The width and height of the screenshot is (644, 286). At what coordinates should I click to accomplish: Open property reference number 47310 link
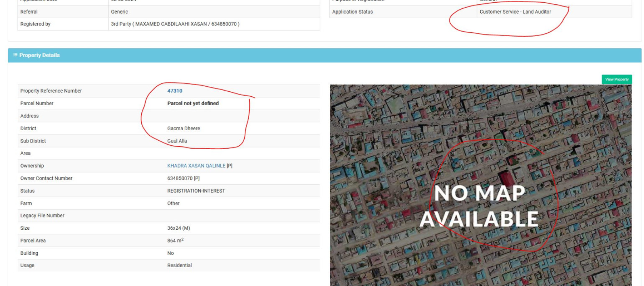(x=174, y=91)
